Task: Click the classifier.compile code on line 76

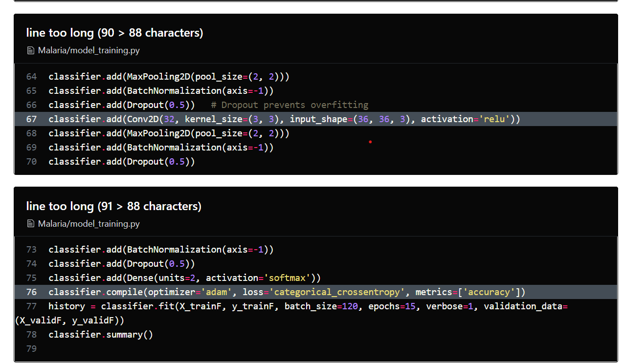Action: (x=287, y=292)
